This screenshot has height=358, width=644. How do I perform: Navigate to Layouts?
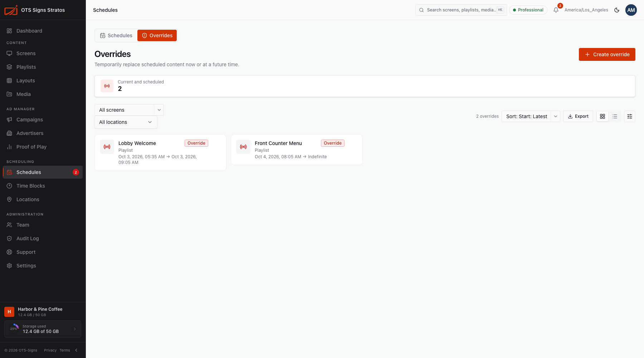(x=43, y=81)
